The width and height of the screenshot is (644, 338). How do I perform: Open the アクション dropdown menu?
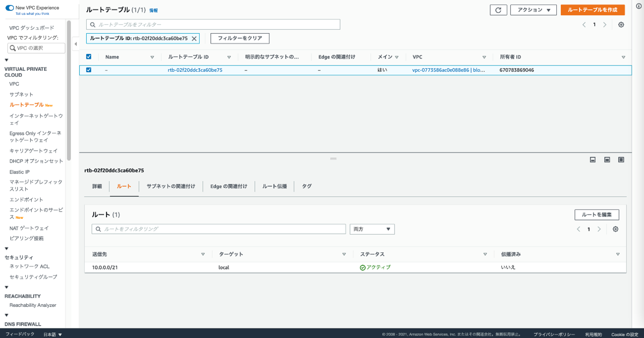pyautogui.click(x=533, y=10)
